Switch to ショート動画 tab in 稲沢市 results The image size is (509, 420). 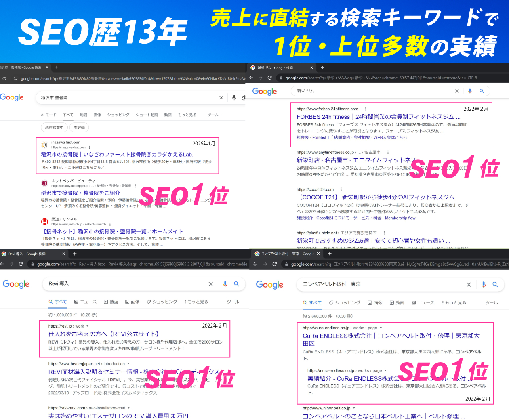(147, 115)
